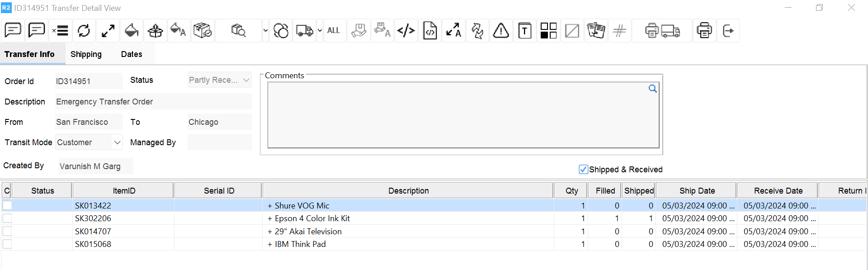Open the Transit Mode dropdown

coord(117,142)
